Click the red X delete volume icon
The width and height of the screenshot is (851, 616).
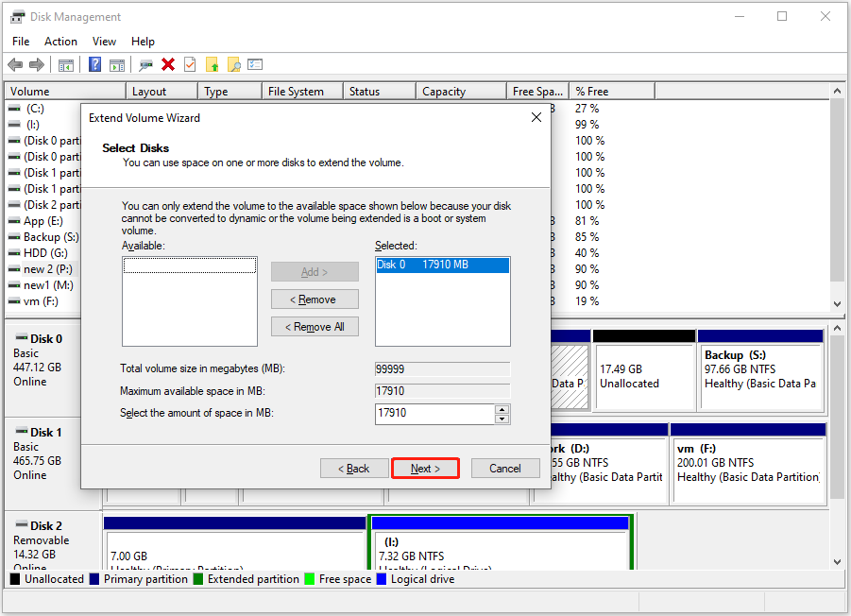[168, 64]
